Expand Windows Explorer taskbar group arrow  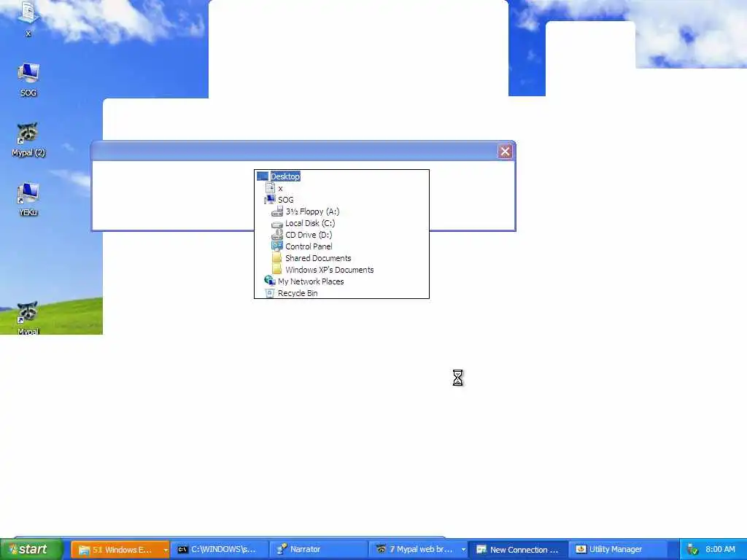point(166,550)
